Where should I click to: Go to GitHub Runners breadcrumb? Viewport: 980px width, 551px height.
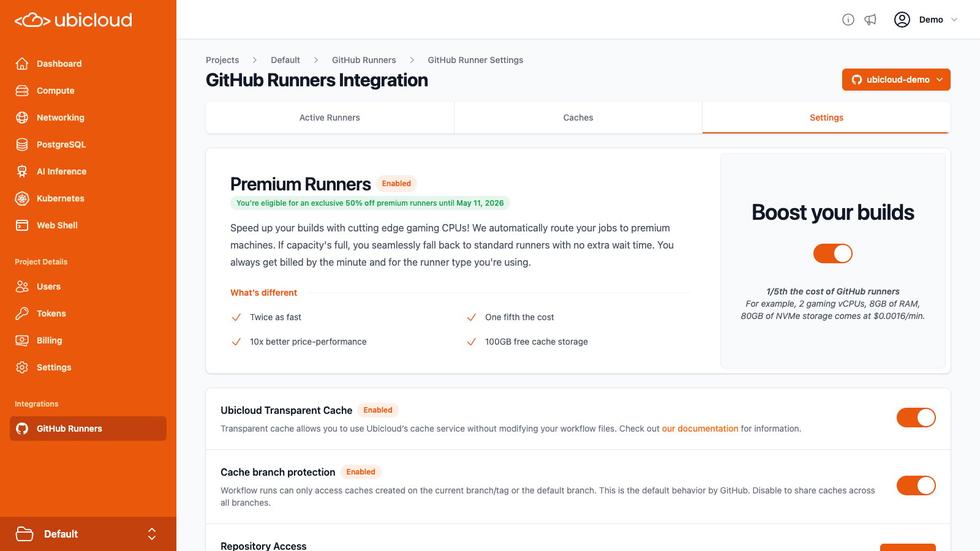[x=364, y=60]
